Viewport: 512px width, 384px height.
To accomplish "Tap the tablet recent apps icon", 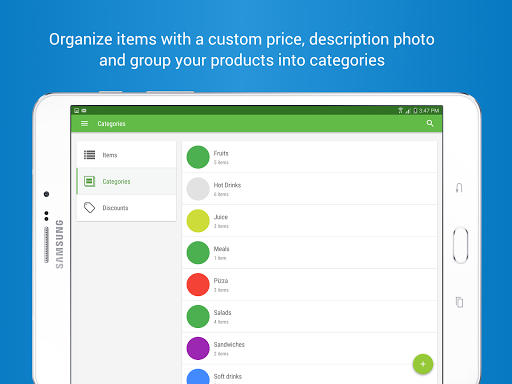I will [x=459, y=302].
